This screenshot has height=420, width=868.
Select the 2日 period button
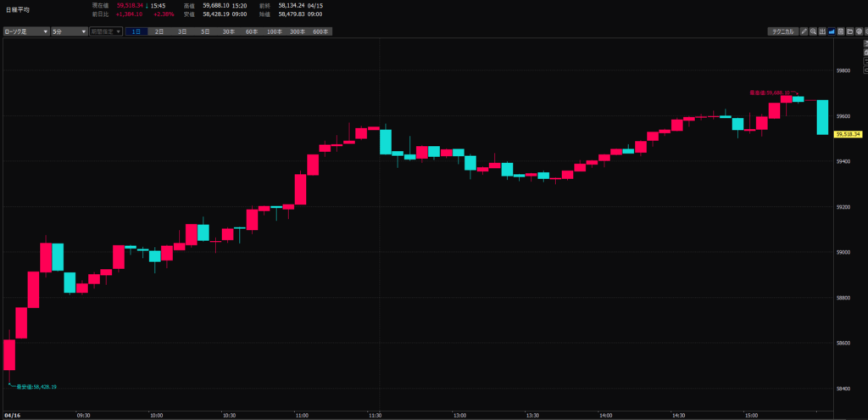click(x=159, y=31)
